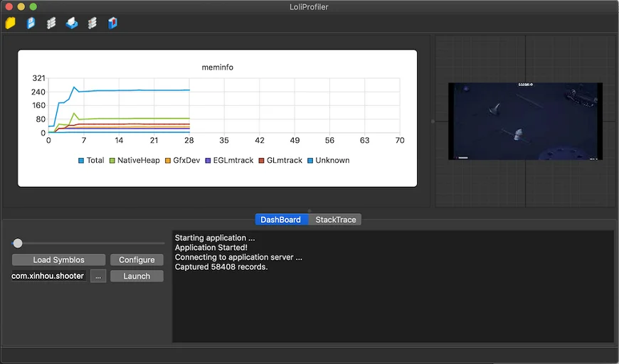Click the ellipsis browse button

[x=98, y=276]
